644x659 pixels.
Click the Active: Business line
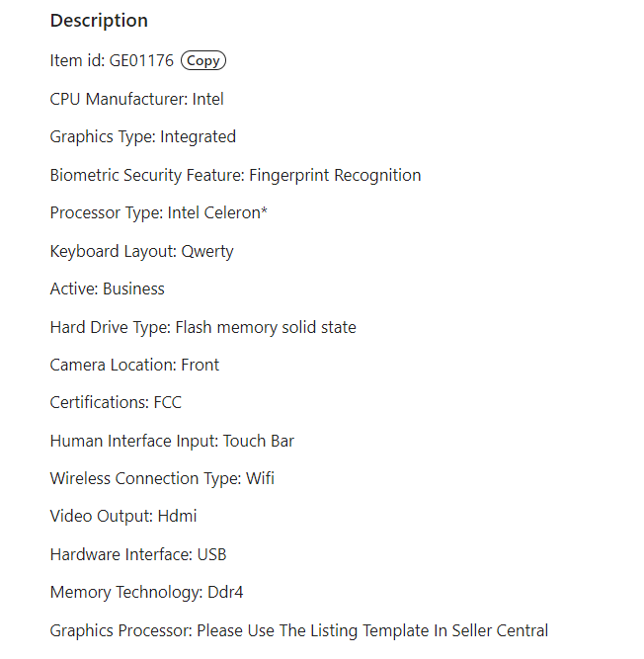coord(107,289)
